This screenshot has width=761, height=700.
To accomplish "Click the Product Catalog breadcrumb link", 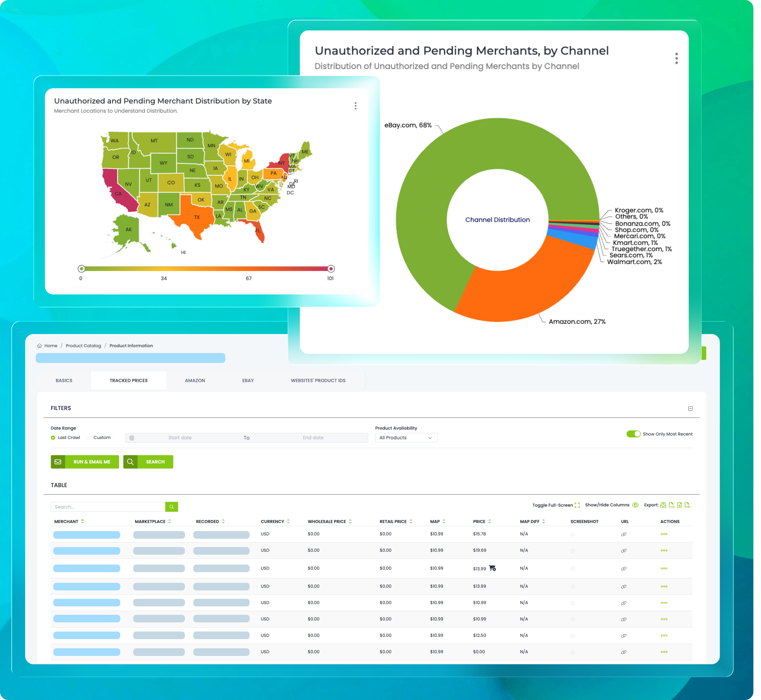I will click(83, 346).
